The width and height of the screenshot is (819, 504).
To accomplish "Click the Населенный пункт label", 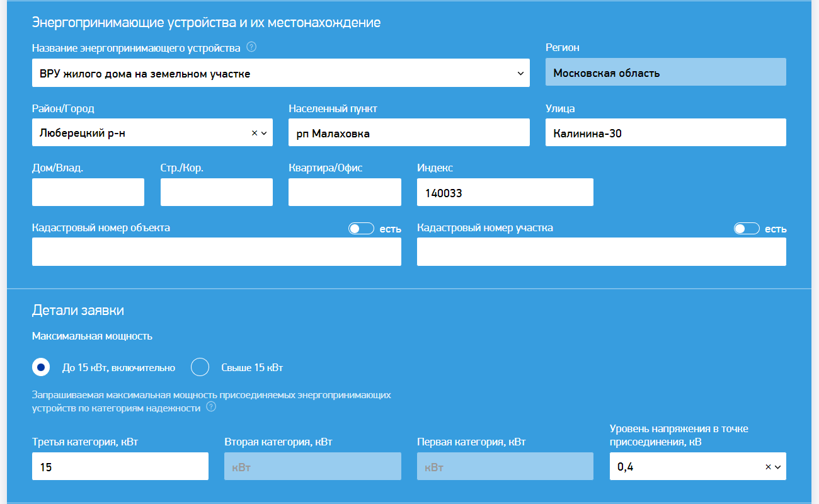I will click(333, 108).
